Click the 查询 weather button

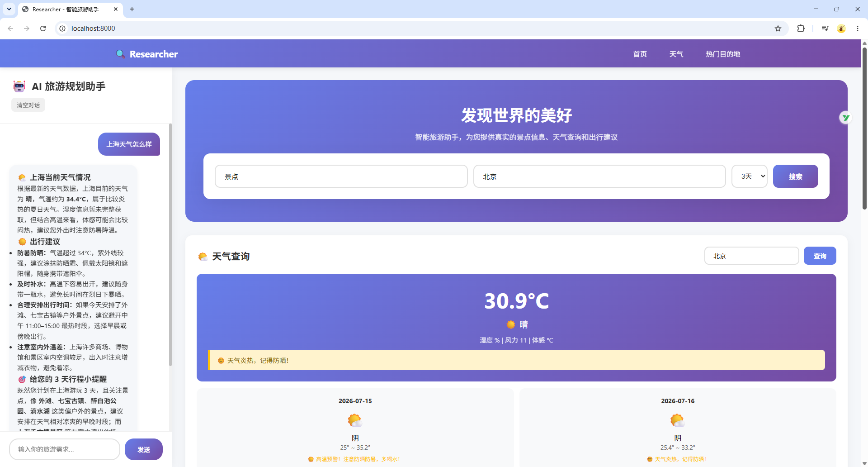[820, 256]
